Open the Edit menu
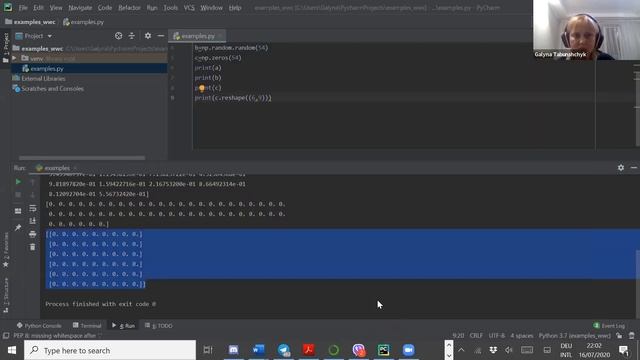 pyautogui.click(x=38, y=8)
